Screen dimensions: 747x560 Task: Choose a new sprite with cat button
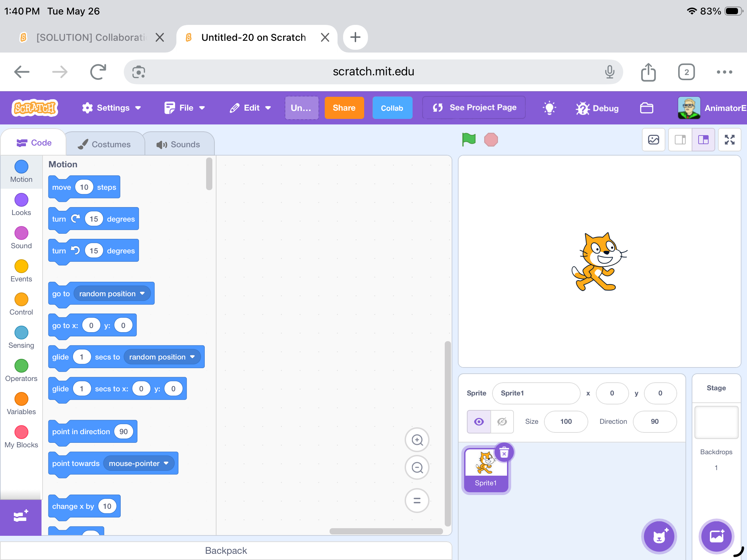659,536
